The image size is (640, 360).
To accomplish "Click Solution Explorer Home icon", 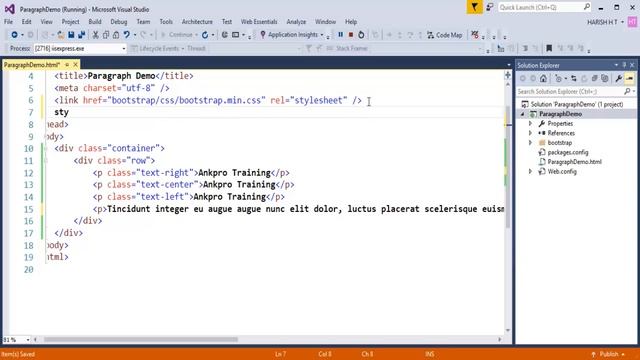I will (543, 78).
